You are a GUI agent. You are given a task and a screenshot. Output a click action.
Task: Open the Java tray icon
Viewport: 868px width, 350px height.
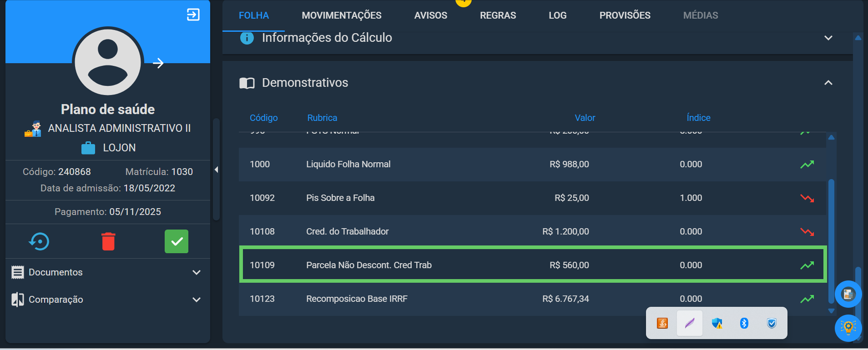pyautogui.click(x=662, y=323)
